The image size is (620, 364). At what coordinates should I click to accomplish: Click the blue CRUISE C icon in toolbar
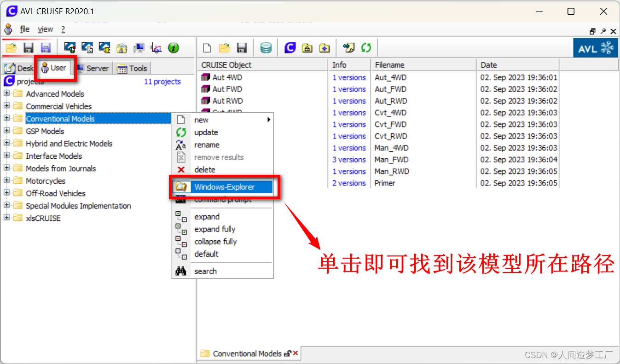click(290, 47)
